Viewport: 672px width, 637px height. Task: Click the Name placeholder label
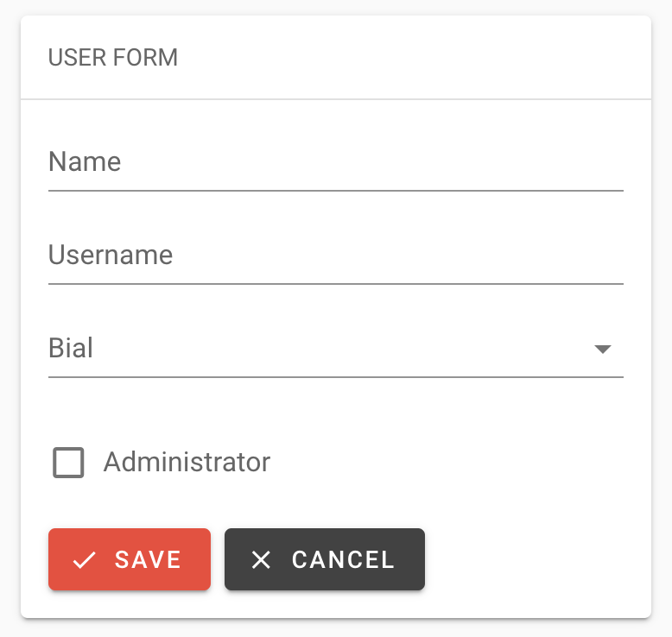pyautogui.click(x=85, y=162)
